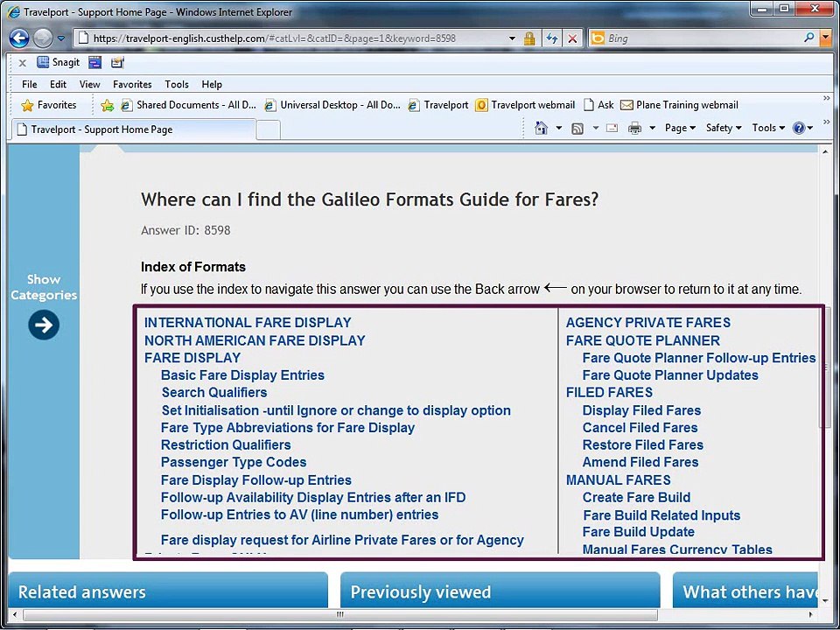Open FARE QUOTE PLANNER link

coord(643,340)
